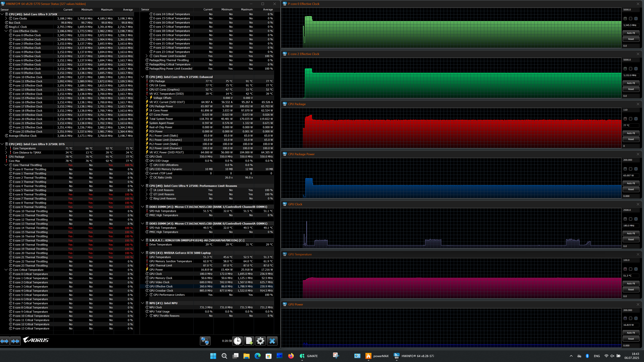The height and width of the screenshot is (362, 644).
Task: Click the expand columns double-arrow icon
Action: click(5, 341)
